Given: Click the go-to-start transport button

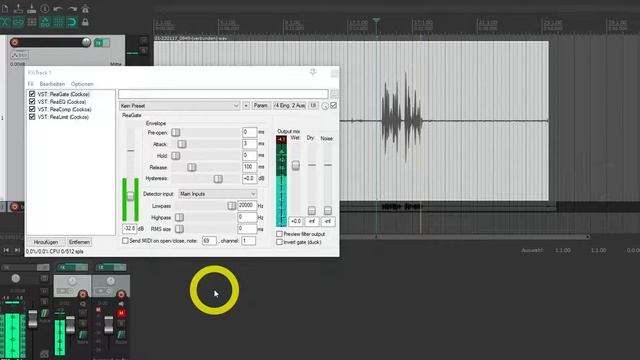Looking at the screenshot, I should point(6,250).
